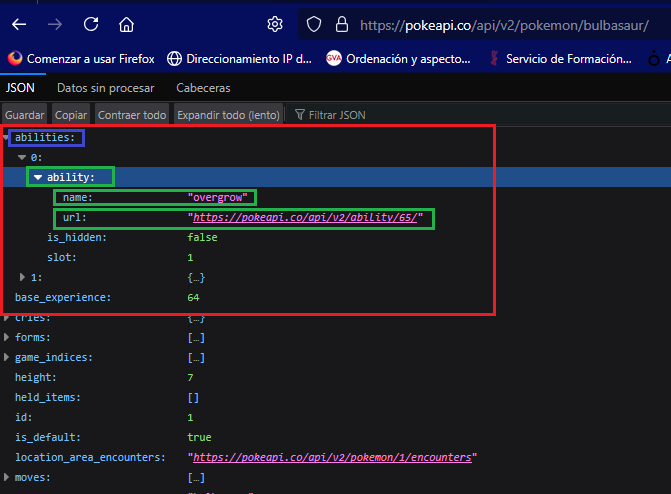This screenshot has height=494, width=671.
Task: Expand the moves node arrow
Action: pos(6,477)
